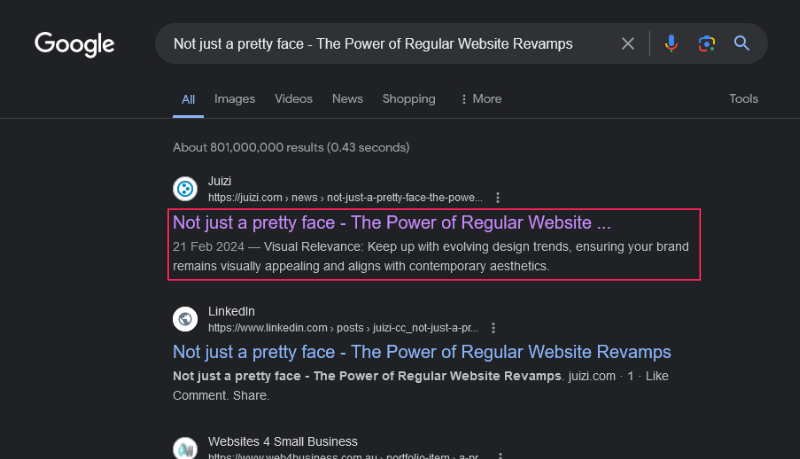Viewport: 800px width, 459px height.
Task: Open three-dot options for Juizi result
Action: pyautogui.click(x=498, y=197)
